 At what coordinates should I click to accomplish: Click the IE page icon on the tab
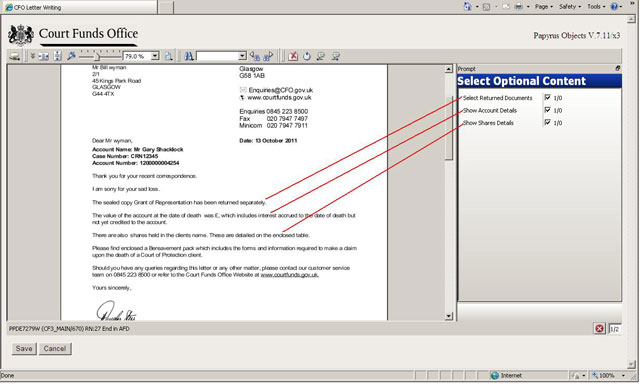click(9, 7)
